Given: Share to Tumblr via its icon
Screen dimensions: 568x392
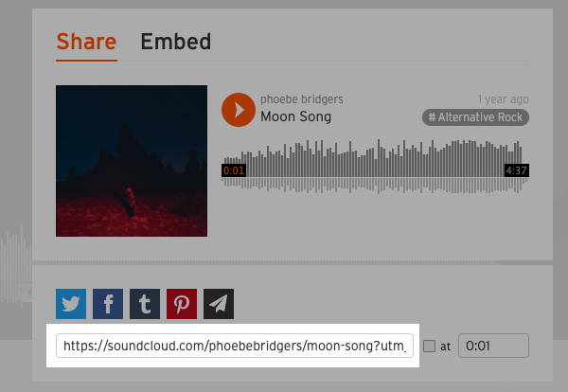Looking at the screenshot, I should click(x=145, y=304).
